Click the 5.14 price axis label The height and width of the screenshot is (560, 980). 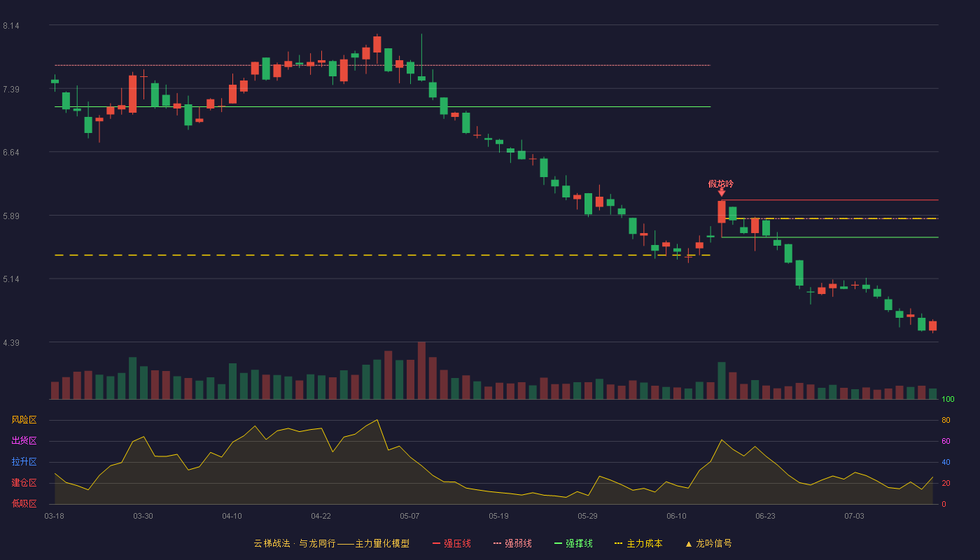(10, 279)
